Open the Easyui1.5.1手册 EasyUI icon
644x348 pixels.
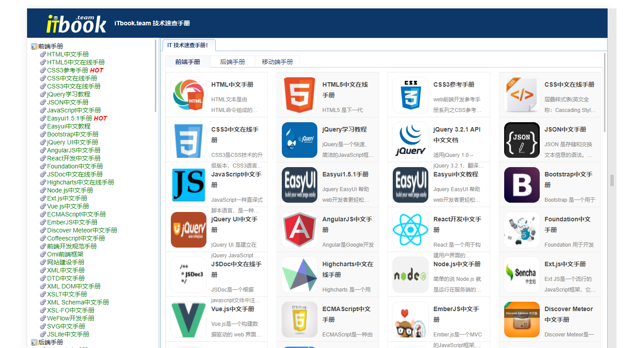click(x=300, y=185)
